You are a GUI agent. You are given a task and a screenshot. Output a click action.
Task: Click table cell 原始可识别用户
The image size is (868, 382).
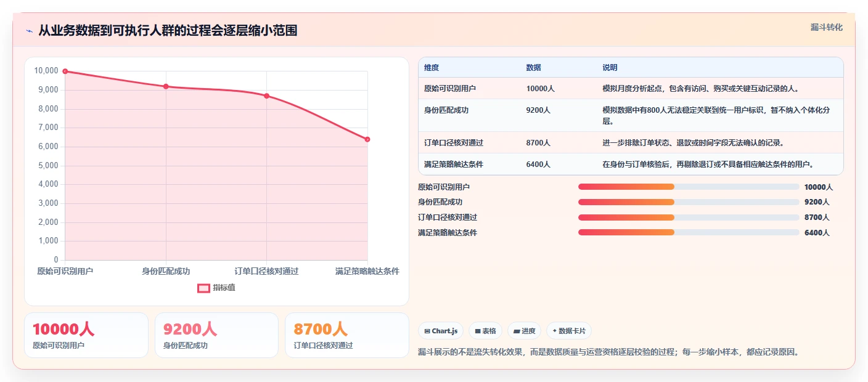pos(450,89)
